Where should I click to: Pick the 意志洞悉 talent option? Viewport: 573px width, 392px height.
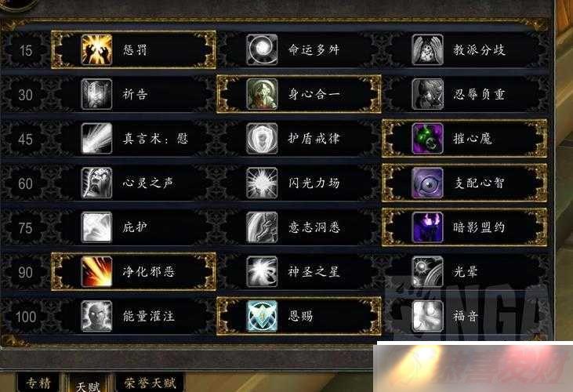pyautogui.click(x=299, y=227)
